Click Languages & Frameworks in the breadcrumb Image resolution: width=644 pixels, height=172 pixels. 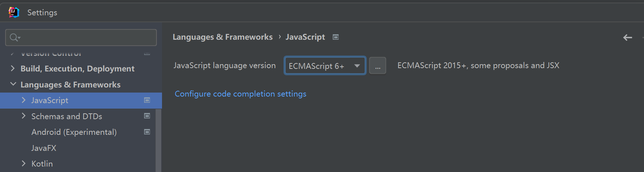223,37
